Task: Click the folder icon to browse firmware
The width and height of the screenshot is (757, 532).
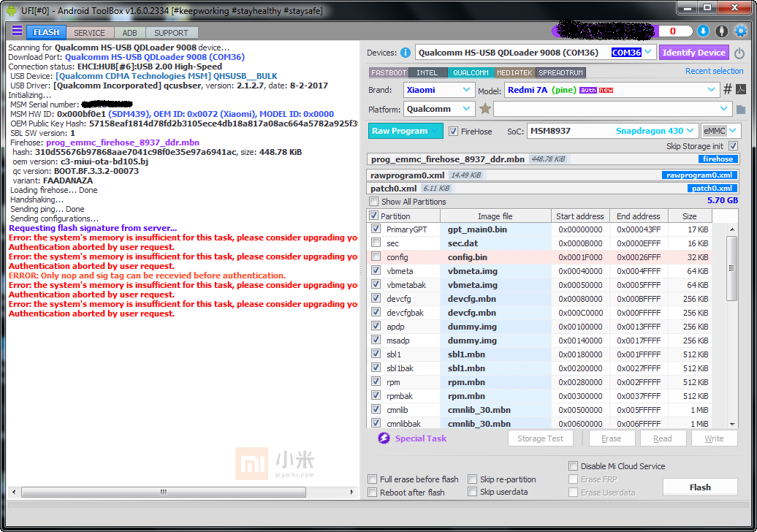Action: tap(740, 110)
